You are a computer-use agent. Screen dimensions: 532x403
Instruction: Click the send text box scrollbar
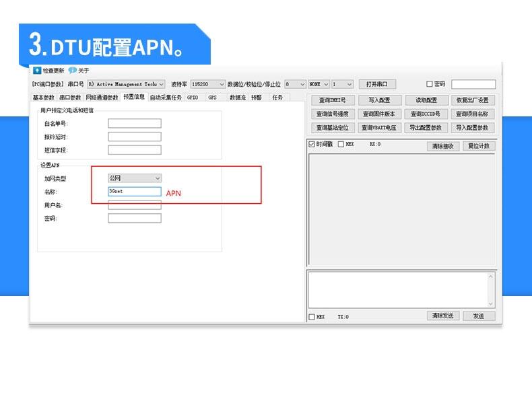click(491, 289)
